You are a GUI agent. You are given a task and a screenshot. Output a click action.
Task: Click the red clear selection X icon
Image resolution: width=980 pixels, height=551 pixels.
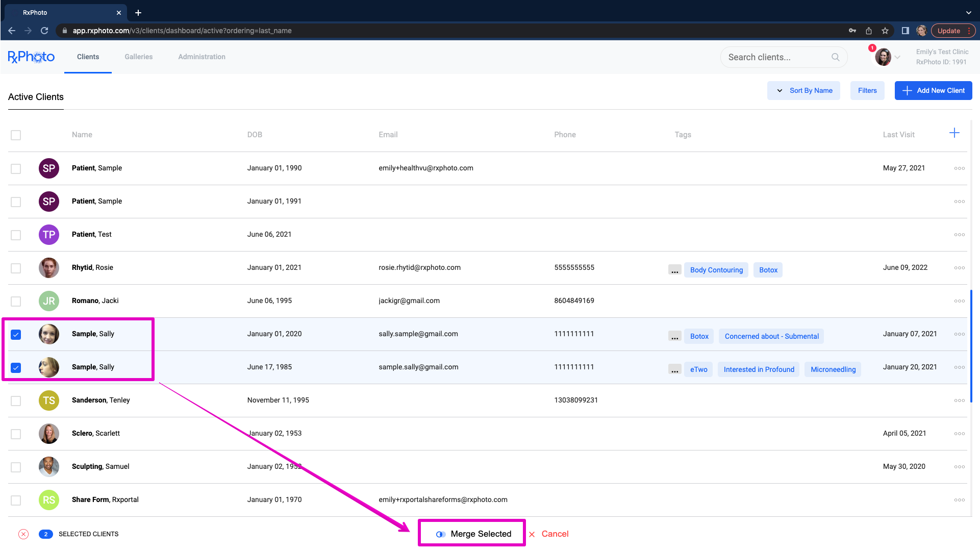point(23,534)
